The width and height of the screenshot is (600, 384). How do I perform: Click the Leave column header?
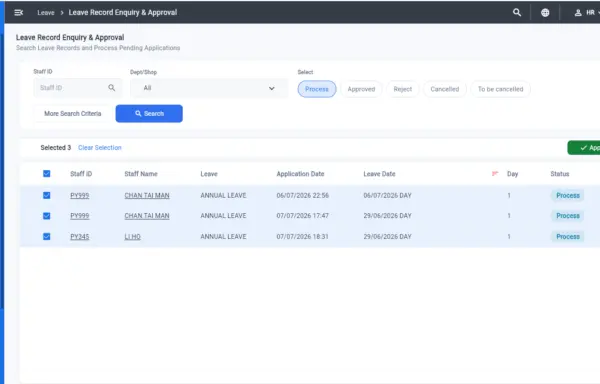click(x=209, y=174)
